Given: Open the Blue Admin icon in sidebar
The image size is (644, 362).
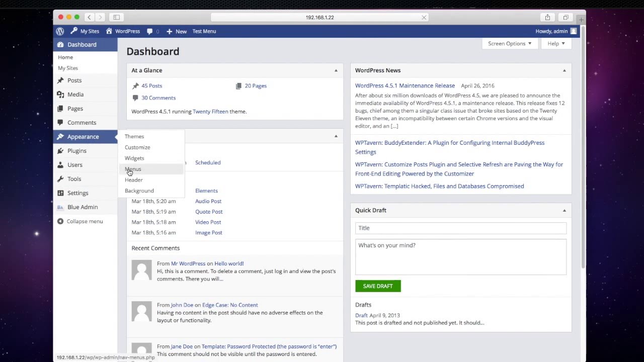Looking at the screenshot, I should (60, 207).
